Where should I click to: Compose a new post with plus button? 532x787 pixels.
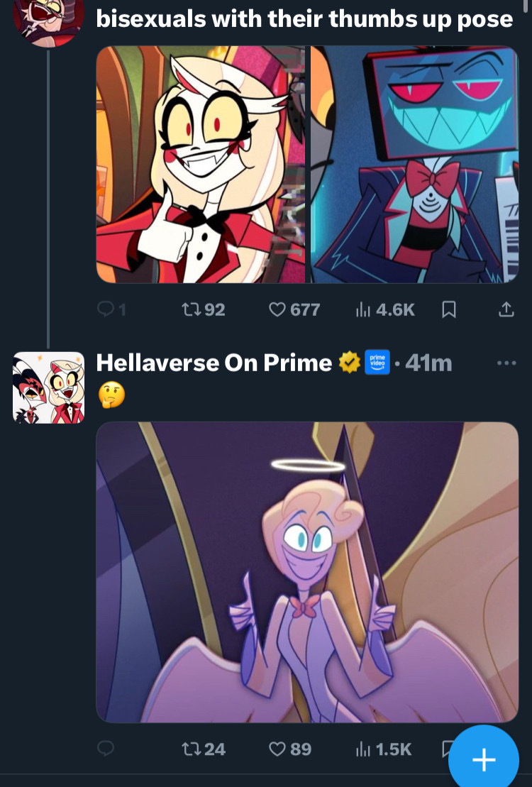click(x=484, y=760)
